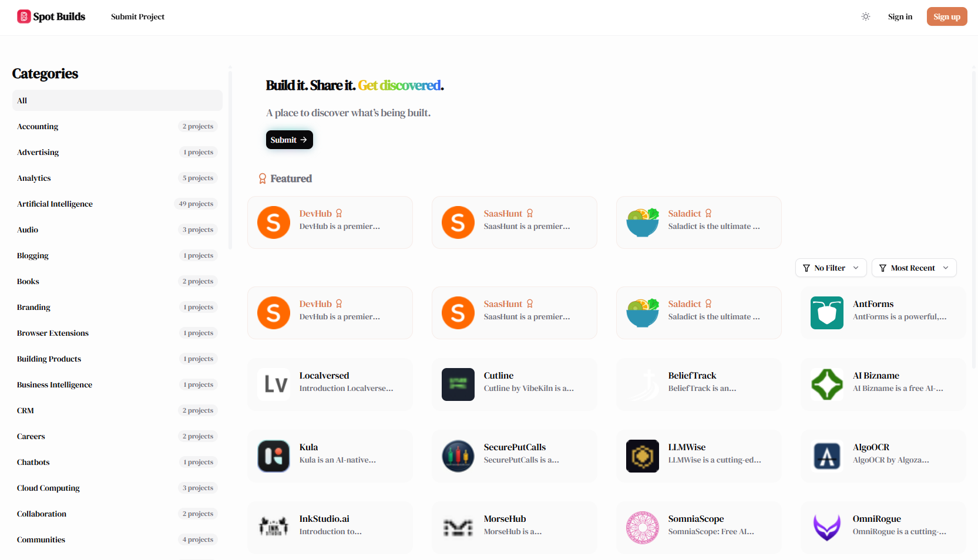
Task: Select the Books category
Action: coord(117,281)
